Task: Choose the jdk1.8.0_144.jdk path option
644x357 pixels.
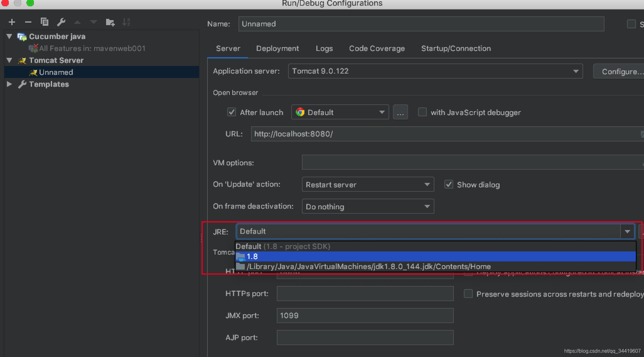Action: point(435,266)
